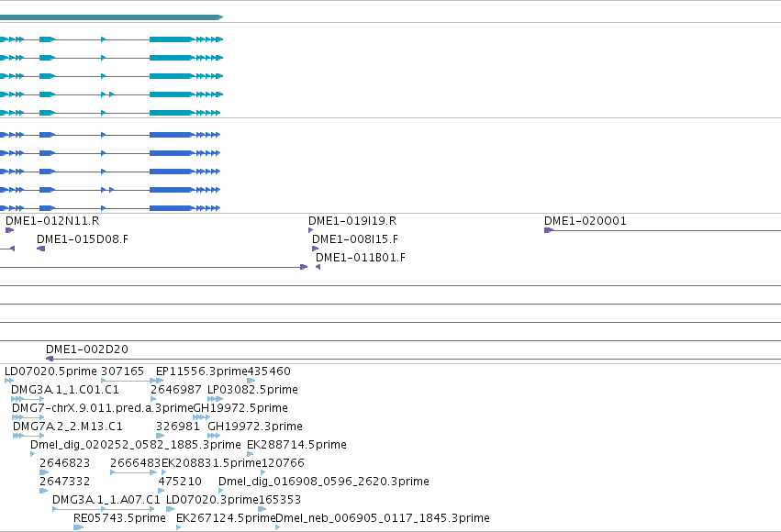This screenshot has height=532, width=781.
Task: Select the DMG7A.2_2.M13.C1 label
Action: point(67,427)
